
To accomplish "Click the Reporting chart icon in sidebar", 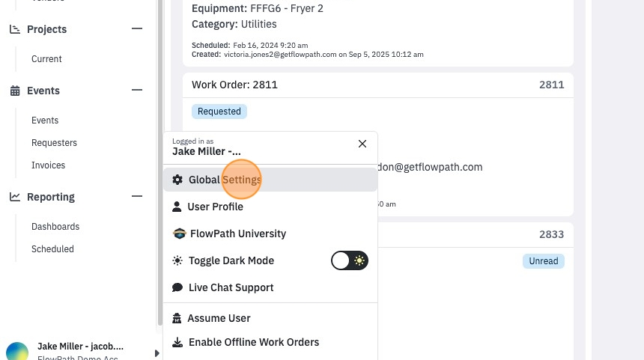I will pos(15,197).
